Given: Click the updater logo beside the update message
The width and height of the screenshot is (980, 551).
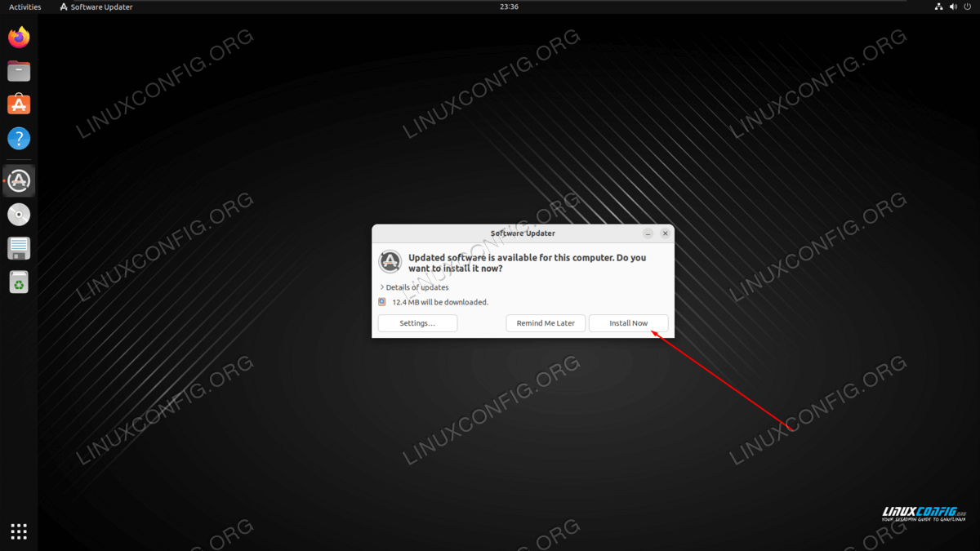Looking at the screenshot, I should [390, 262].
